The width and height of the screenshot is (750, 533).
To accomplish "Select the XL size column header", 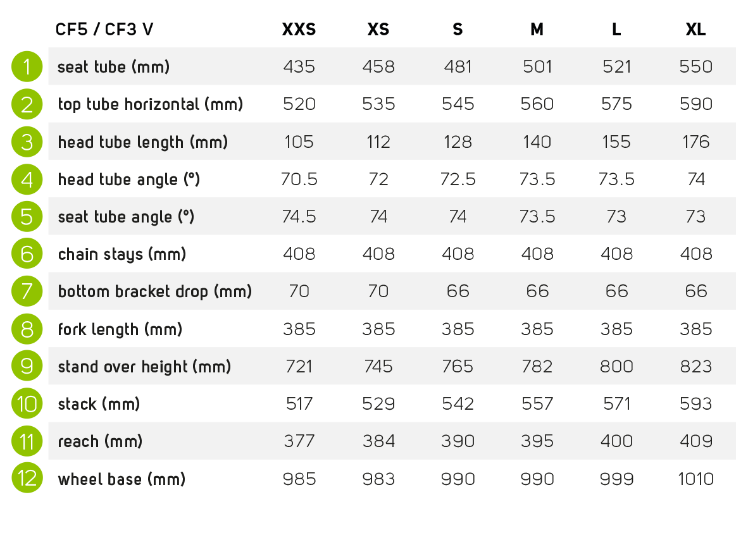I will click(x=696, y=30).
